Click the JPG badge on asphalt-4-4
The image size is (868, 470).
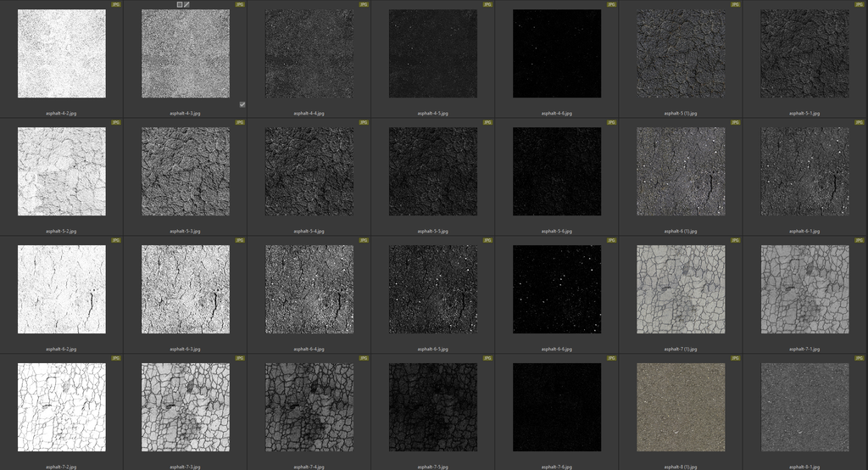pyautogui.click(x=364, y=4)
